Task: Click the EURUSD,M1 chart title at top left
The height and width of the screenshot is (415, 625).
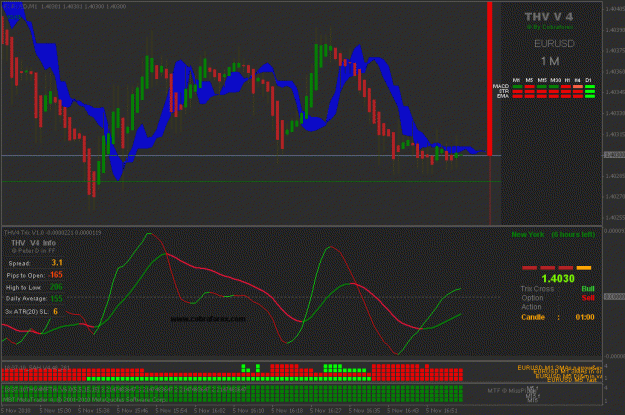Action: coord(20,6)
